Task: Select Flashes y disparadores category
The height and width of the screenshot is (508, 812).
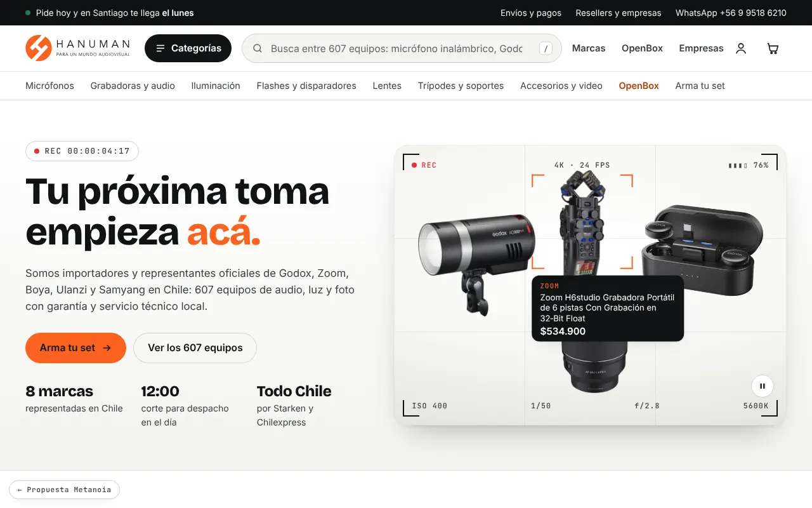Action: (x=306, y=86)
